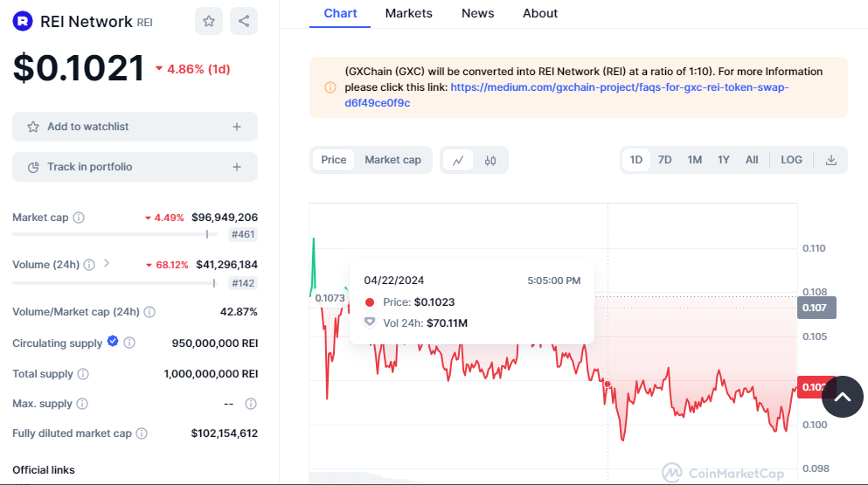Show Market cap info tooltip icon

tap(79, 218)
